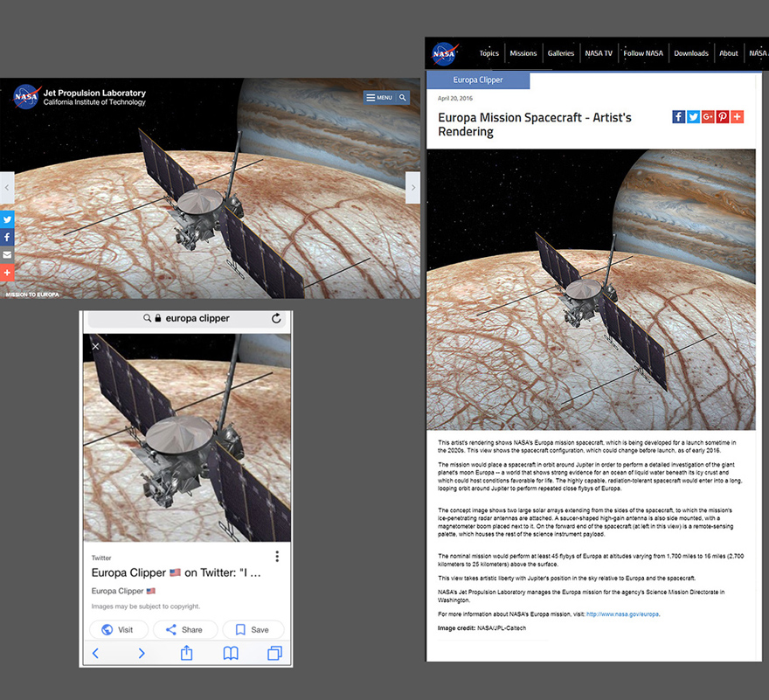Screen dimensions: 769x700
Task: Go back in the phone browser toolbar
Action: click(x=95, y=654)
